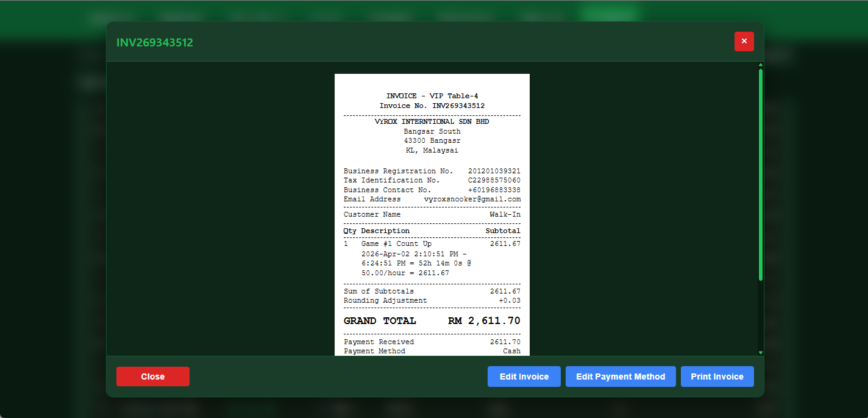Image resolution: width=868 pixels, height=418 pixels.
Task: Click the scrollbar up arrow
Action: [x=760, y=64]
